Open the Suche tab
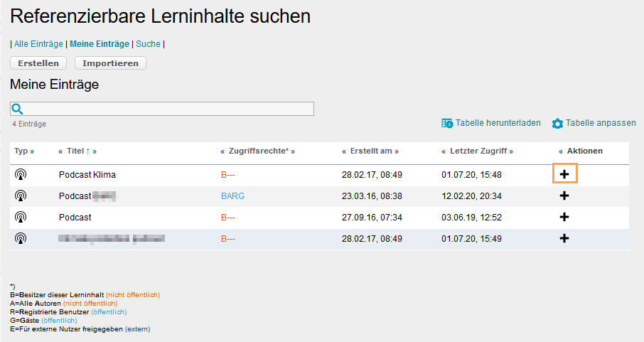Viewport: 644px width, 342px height. (x=148, y=44)
